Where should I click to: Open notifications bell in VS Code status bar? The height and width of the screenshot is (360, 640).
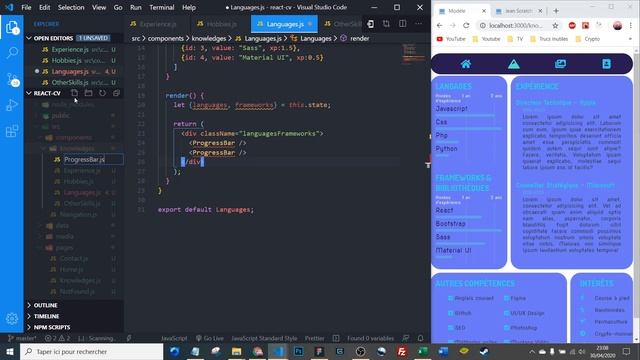point(420,338)
